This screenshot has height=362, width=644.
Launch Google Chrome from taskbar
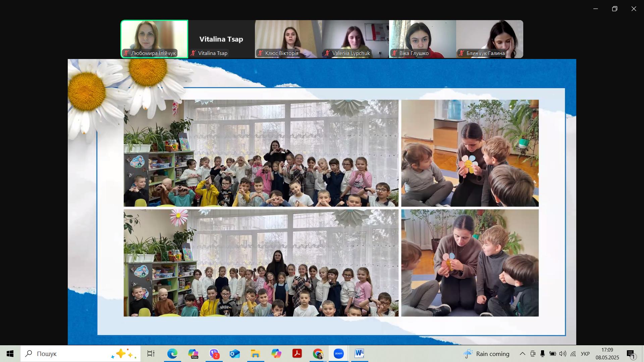(318, 354)
